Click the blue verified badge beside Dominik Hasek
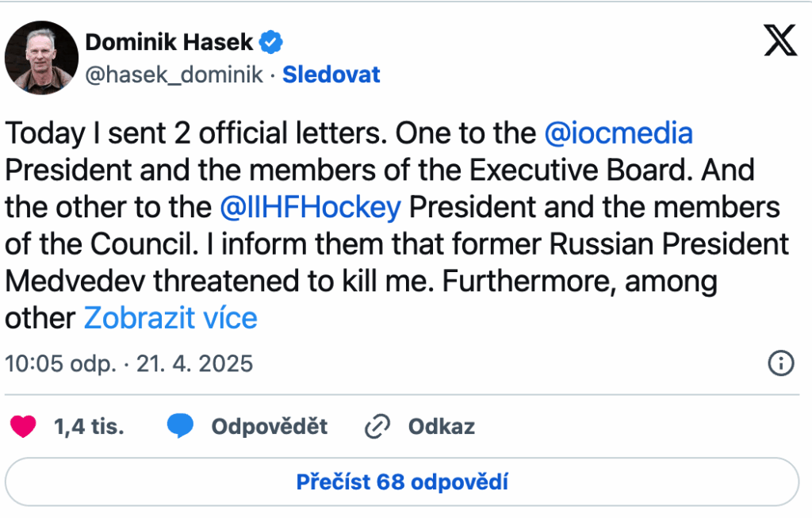 273,41
